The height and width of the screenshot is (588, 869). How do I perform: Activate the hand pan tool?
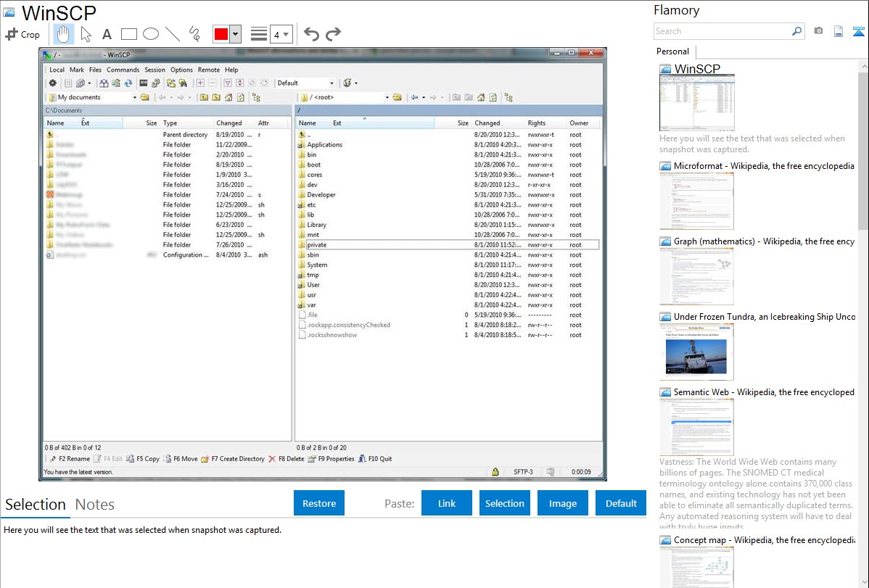click(64, 34)
